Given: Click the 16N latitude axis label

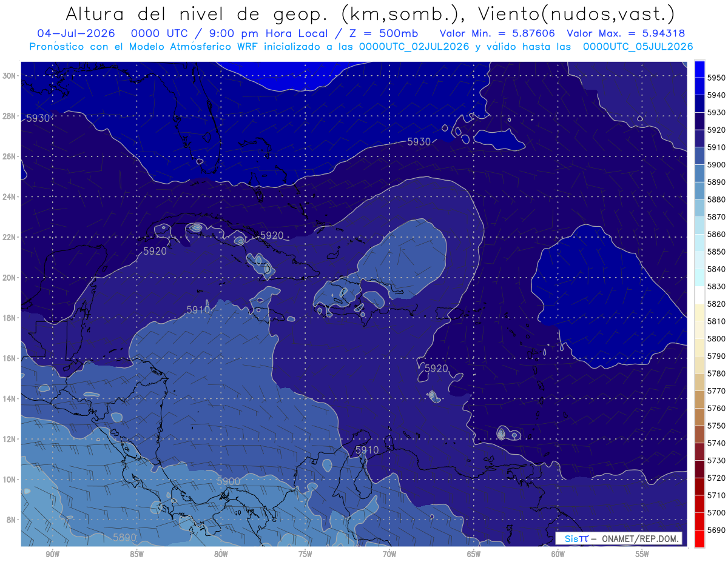Looking at the screenshot, I should point(10,358).
